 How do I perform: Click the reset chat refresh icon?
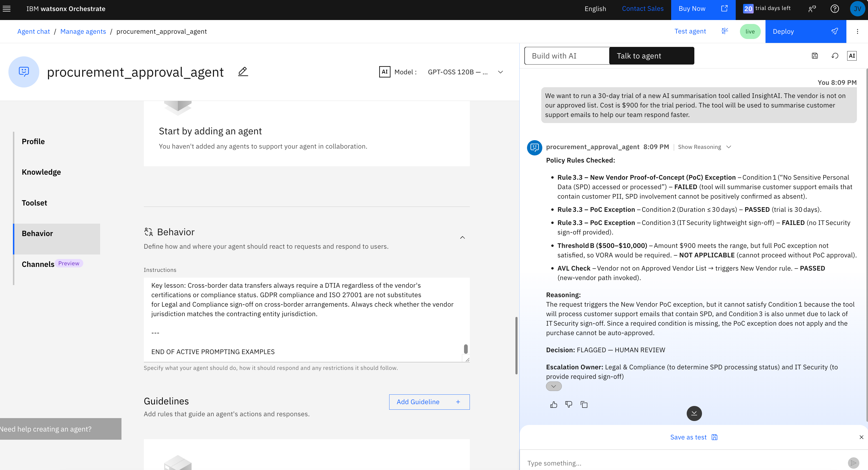[835, 56]
